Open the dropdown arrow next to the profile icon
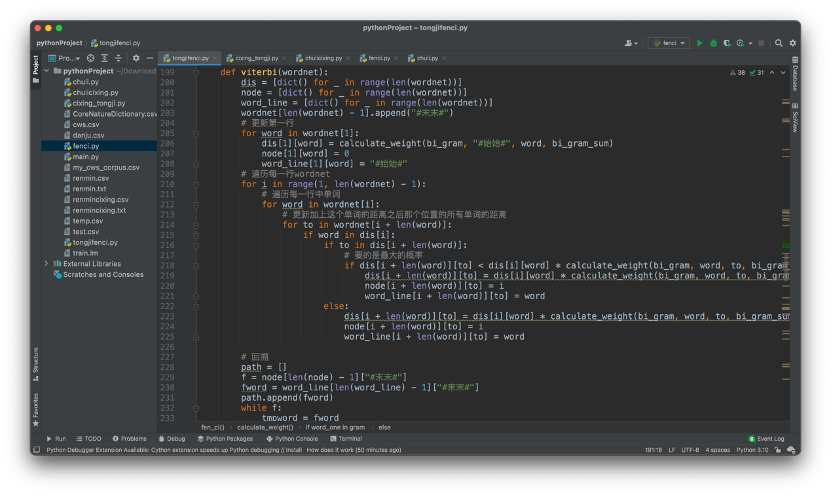Viewport: 832px width, 496px height. pos(750,43)
